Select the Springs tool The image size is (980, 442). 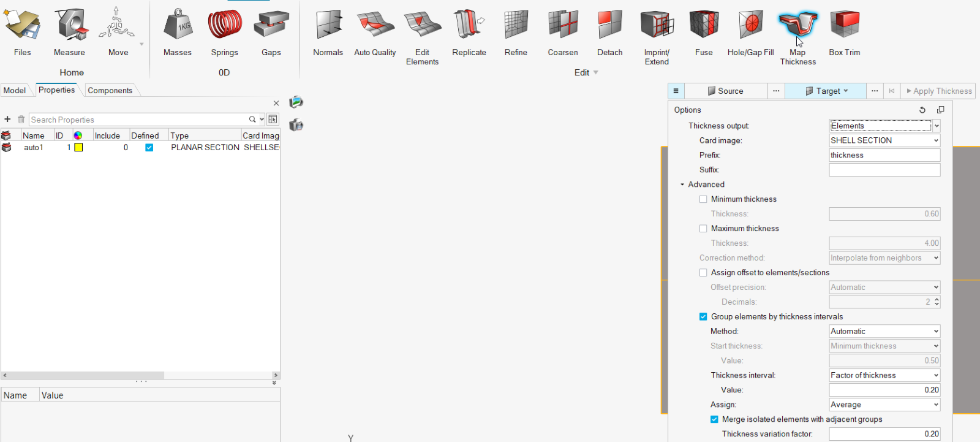pyautogui.click(x=225, y=32)
